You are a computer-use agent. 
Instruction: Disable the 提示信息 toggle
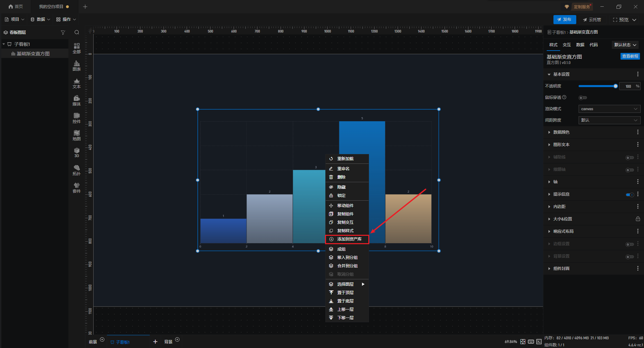(x=630, y=195)
